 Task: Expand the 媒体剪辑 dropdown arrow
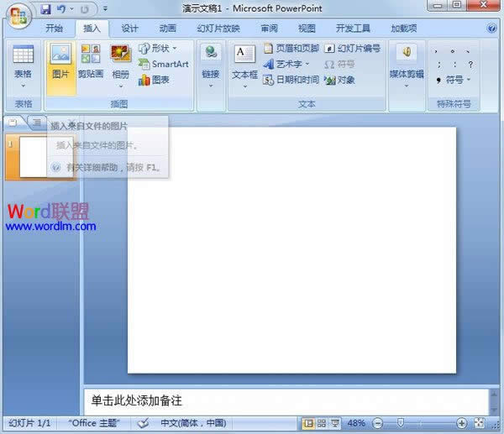click(x=407, y=86)
